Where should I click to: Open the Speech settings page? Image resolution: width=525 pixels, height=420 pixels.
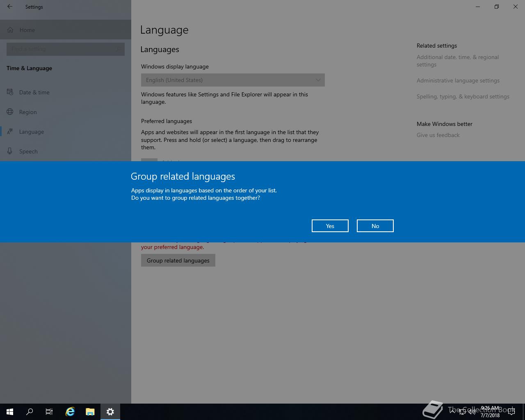coord(66,151)
